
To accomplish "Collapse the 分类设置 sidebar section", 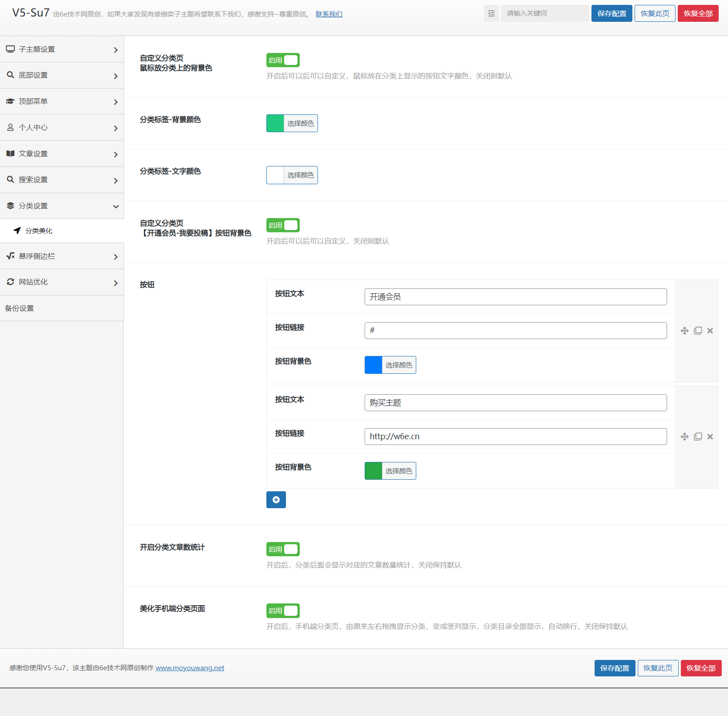I will [x=62, y=206].
